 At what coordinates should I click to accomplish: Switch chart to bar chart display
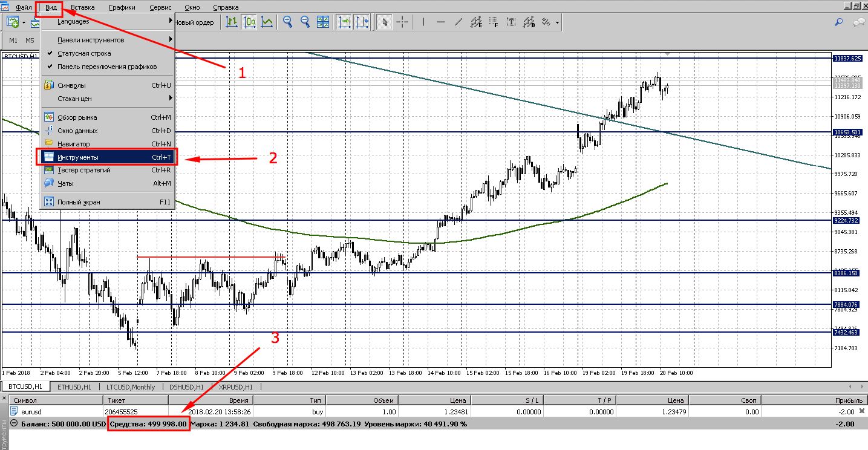click(231, 22)
